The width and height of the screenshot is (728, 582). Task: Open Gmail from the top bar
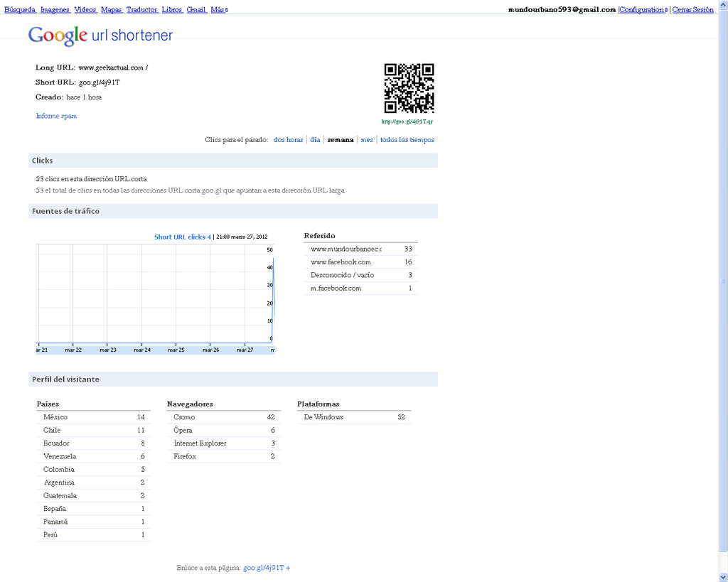click(196, 10)
